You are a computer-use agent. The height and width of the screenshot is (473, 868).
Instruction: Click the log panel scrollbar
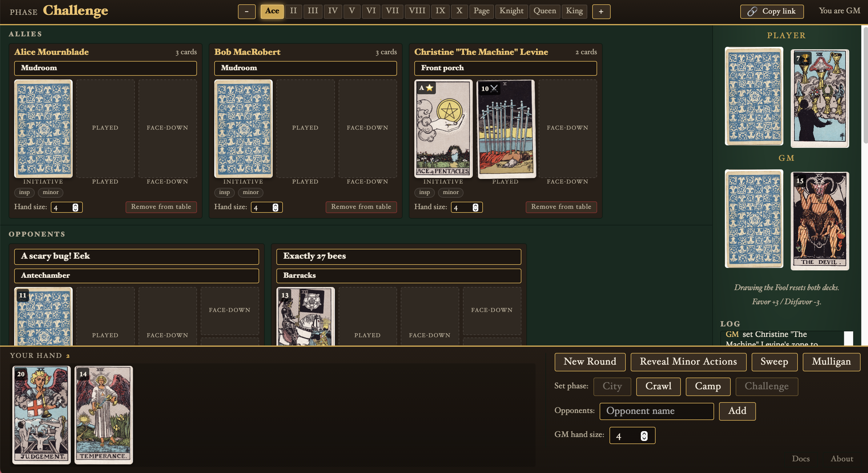click(849, 338)
